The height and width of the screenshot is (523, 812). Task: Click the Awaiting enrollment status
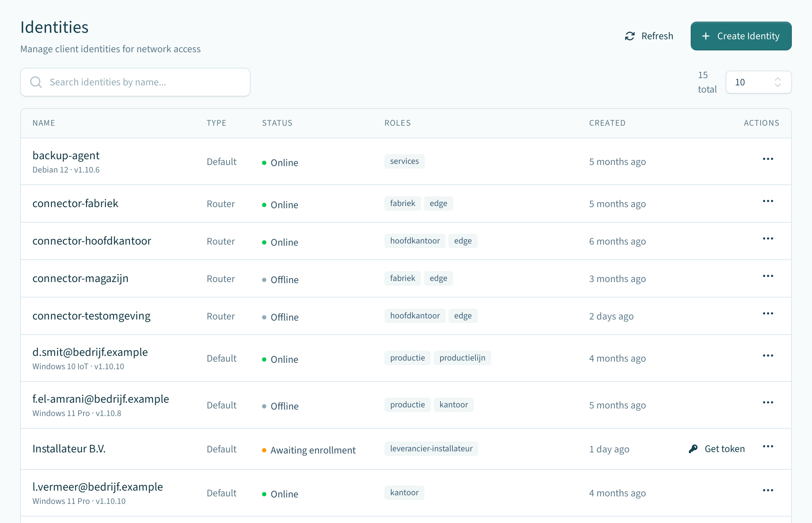coord(309,450)
